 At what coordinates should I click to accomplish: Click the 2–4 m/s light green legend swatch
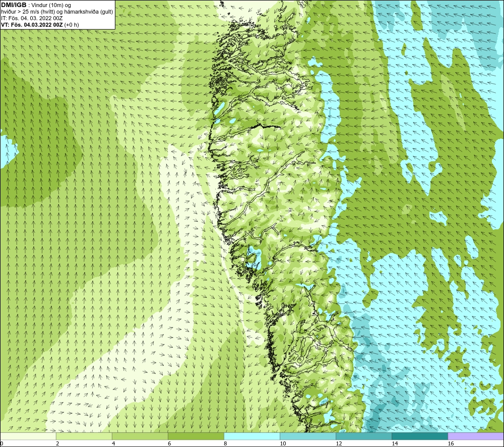coord(84,436)
